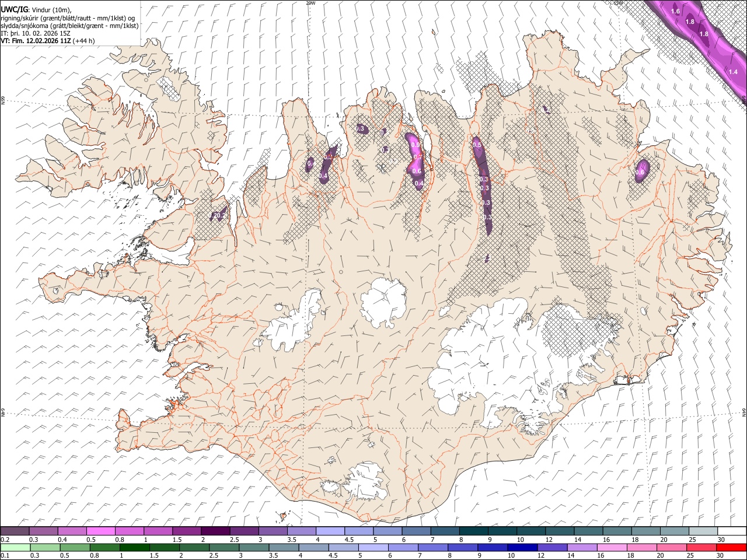Click the 1.4 value in the offshore band

click(734, 72)
